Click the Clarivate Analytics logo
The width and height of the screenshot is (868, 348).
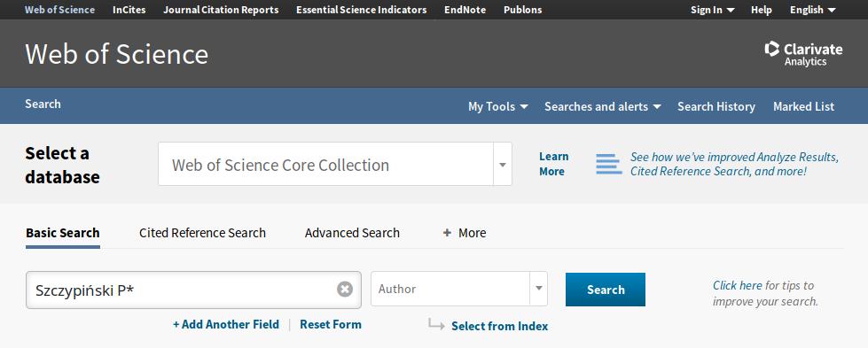point(803,54)
